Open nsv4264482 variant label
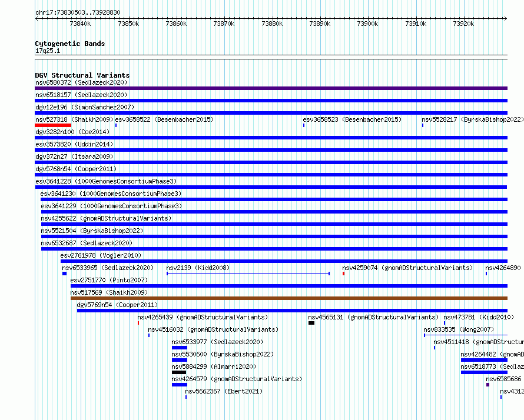This screenshot has width=524, height=420. [492, 354]
